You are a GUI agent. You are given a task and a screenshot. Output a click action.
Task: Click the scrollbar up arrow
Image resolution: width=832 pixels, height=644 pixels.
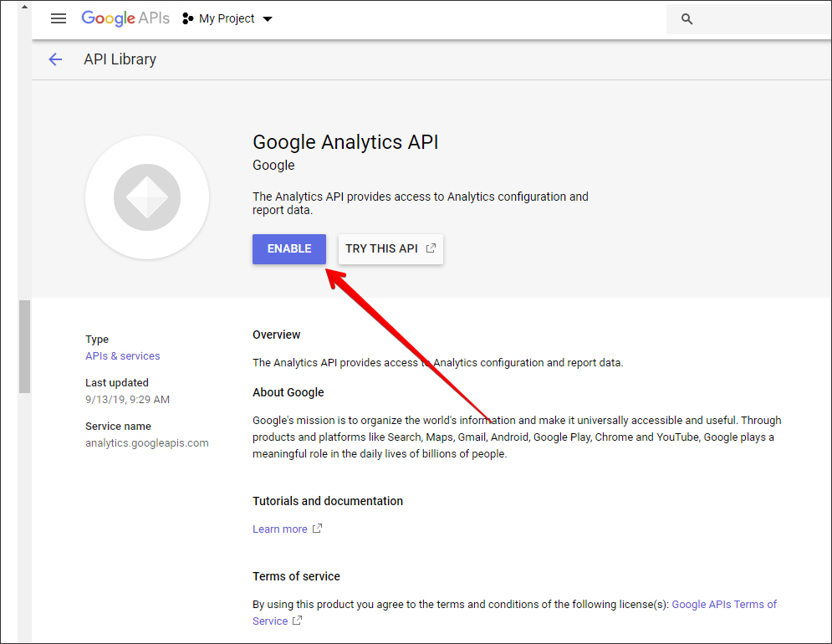24,7
